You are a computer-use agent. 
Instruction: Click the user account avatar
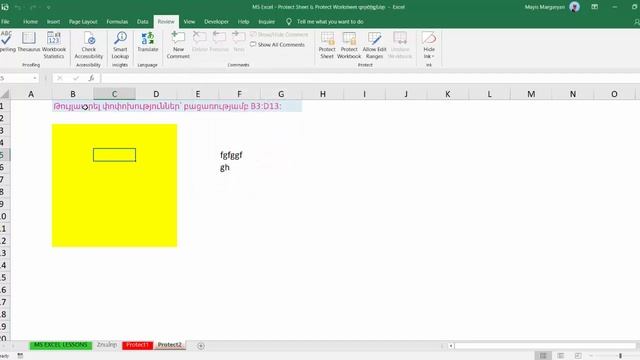pos(574,7)
